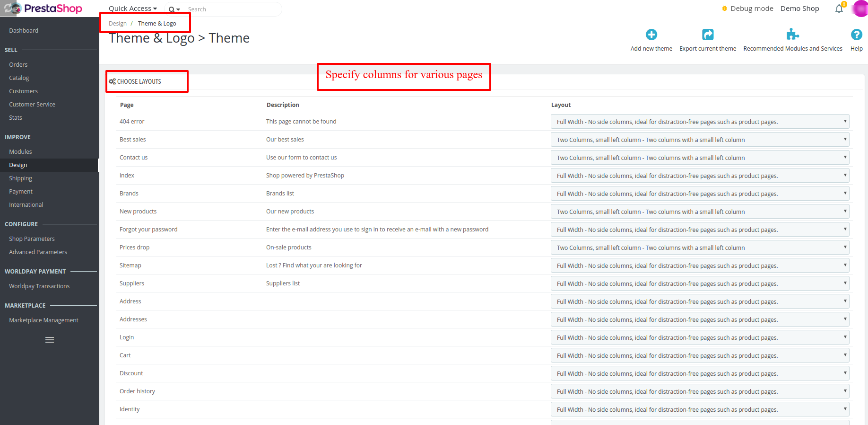Click the 'Shop powered by PrestaShop' description
Image resolution: width=868 pixels, height=425 pixels.
point(305,175)
